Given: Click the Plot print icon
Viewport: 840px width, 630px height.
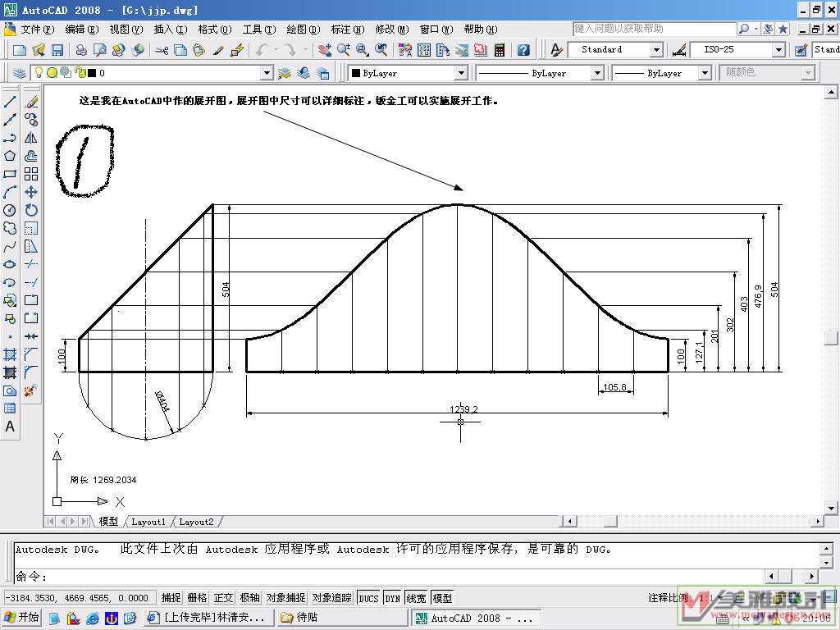Looking at the screenshot, I should [81, 50].
